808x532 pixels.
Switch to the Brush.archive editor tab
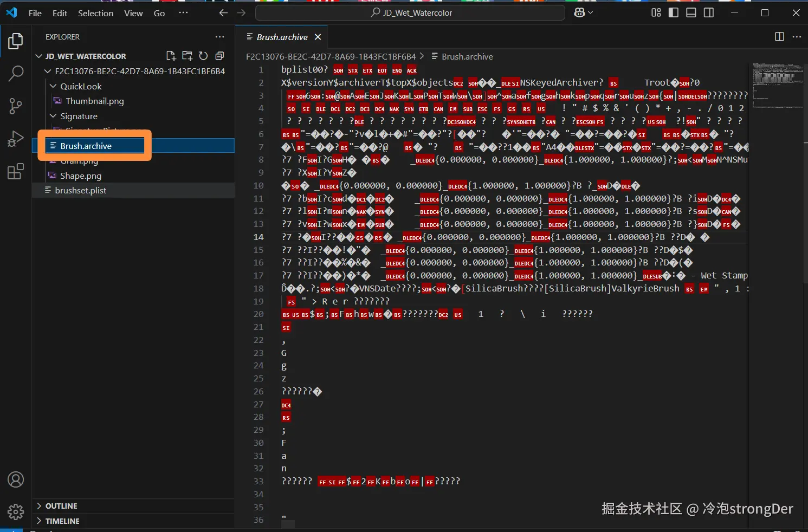pos(282,37)
